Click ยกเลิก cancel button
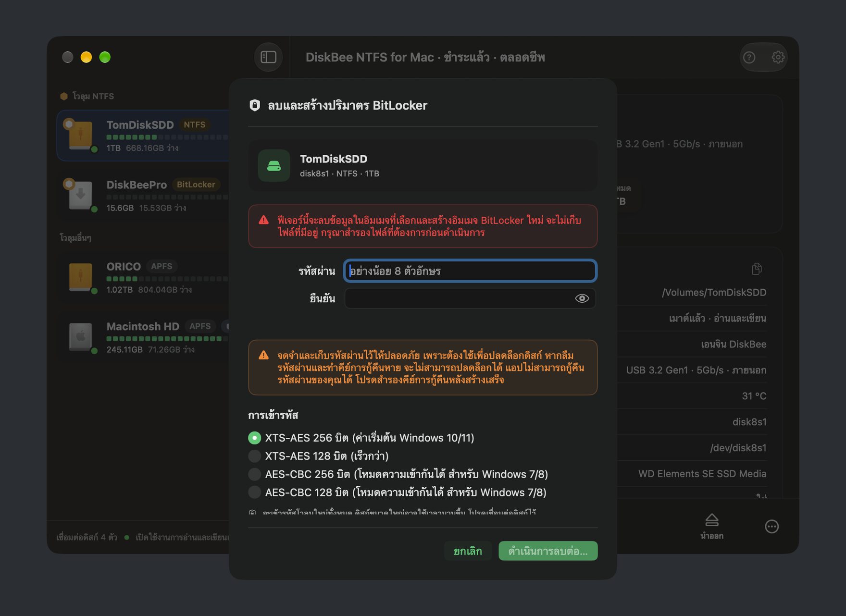 click(468, 551)
